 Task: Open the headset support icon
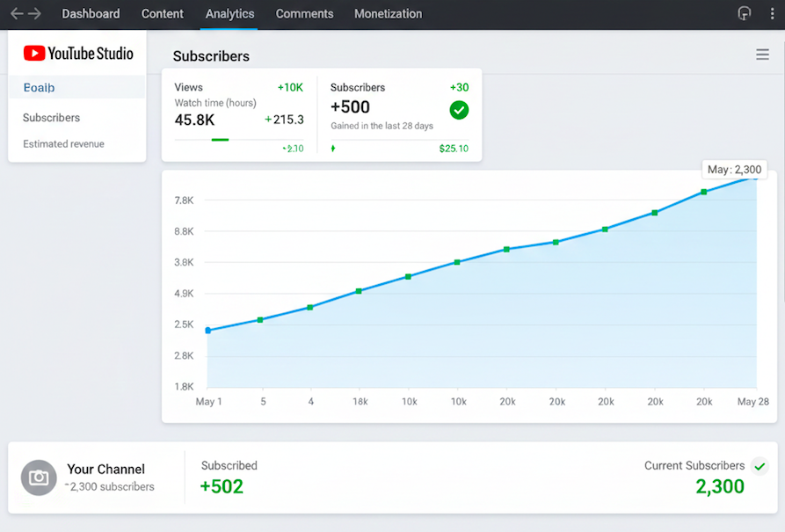[745, 14]
